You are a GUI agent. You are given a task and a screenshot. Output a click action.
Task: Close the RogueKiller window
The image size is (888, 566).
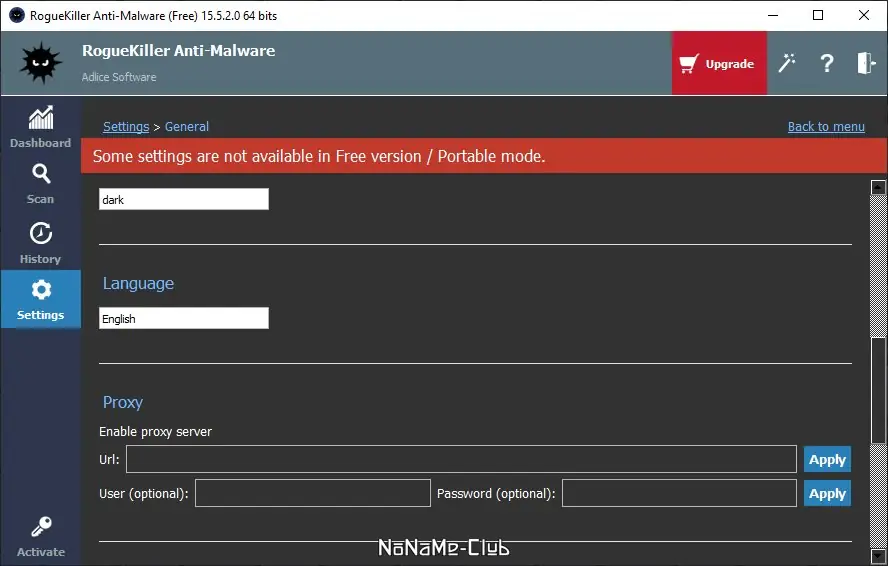point(864,15)
